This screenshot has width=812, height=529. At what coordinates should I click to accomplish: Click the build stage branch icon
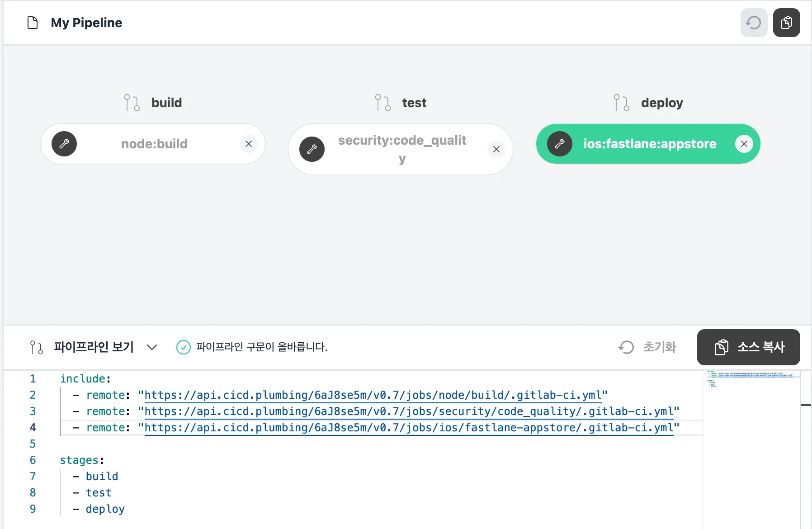coord(132,103)
